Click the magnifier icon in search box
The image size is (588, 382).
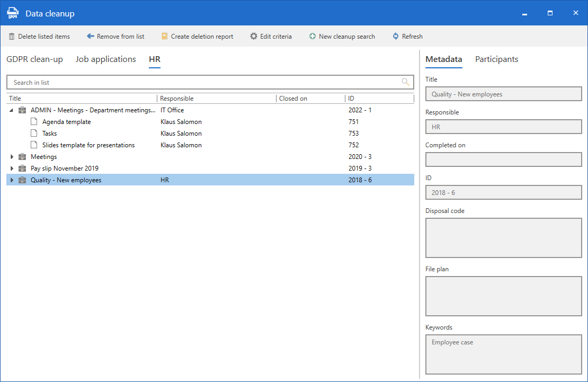pyautogui.click(x=406, y=82)
